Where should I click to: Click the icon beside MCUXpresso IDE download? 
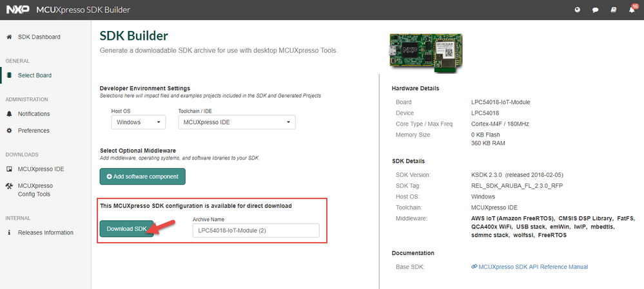pyautogui.click(x=9, y=169)
